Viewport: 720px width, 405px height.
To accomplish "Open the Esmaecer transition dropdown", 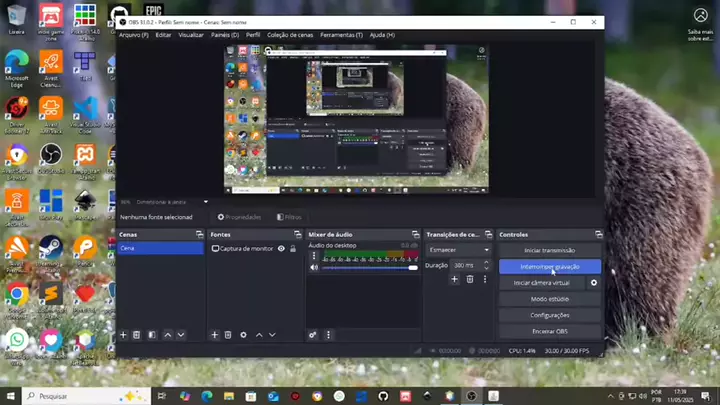I will coord(459,249).
